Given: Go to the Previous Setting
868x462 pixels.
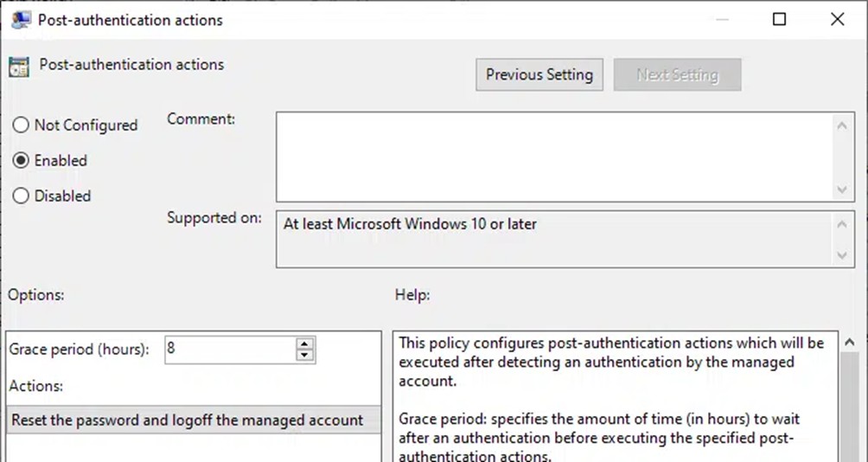Looking at the screenshot, I should tap(539, 75).
